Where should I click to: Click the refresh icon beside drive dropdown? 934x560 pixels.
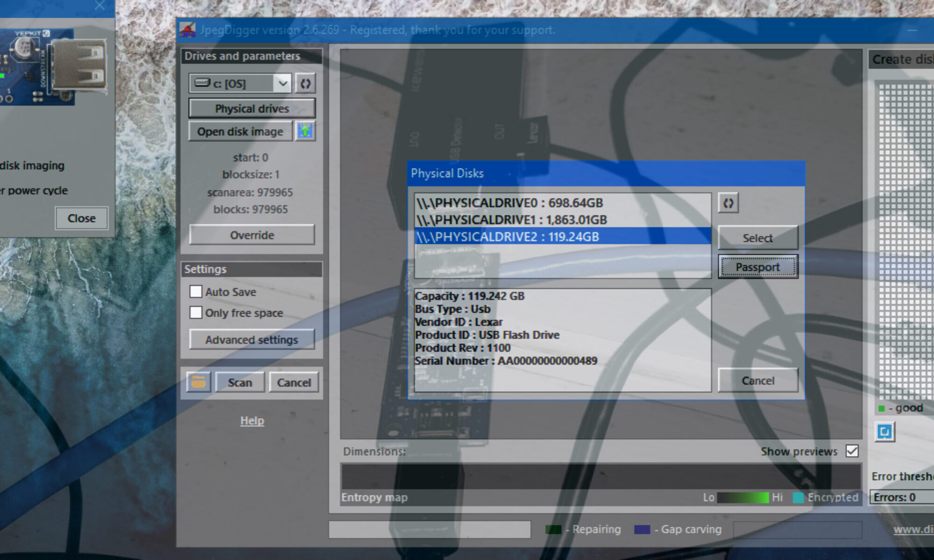coord(305,84)
